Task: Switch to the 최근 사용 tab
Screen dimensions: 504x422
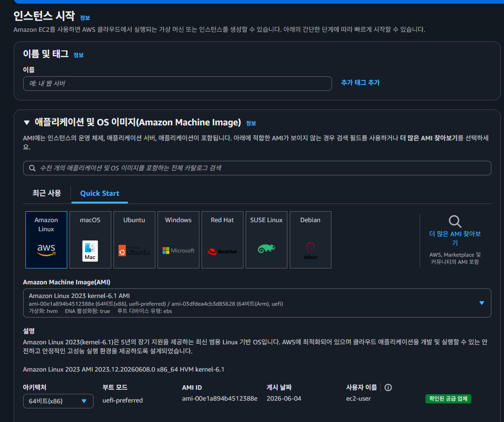Action: pyautogui.click(x=47, y=193)
